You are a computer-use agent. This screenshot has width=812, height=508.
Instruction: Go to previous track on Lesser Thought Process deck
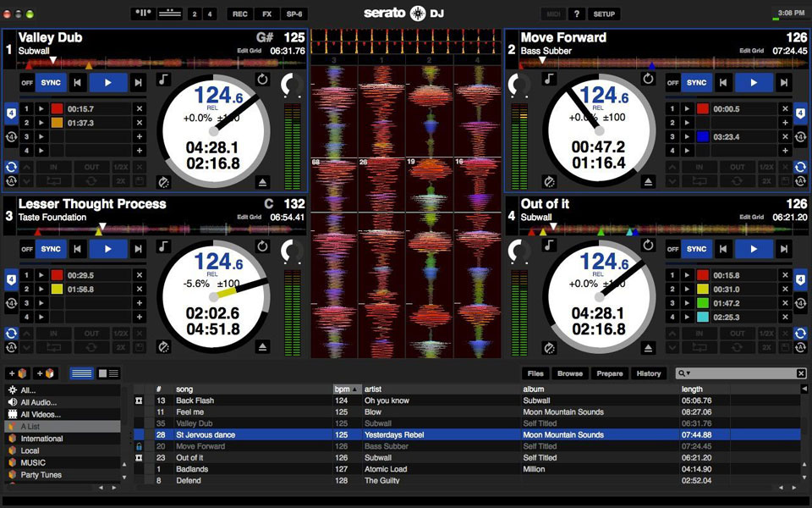77,249
